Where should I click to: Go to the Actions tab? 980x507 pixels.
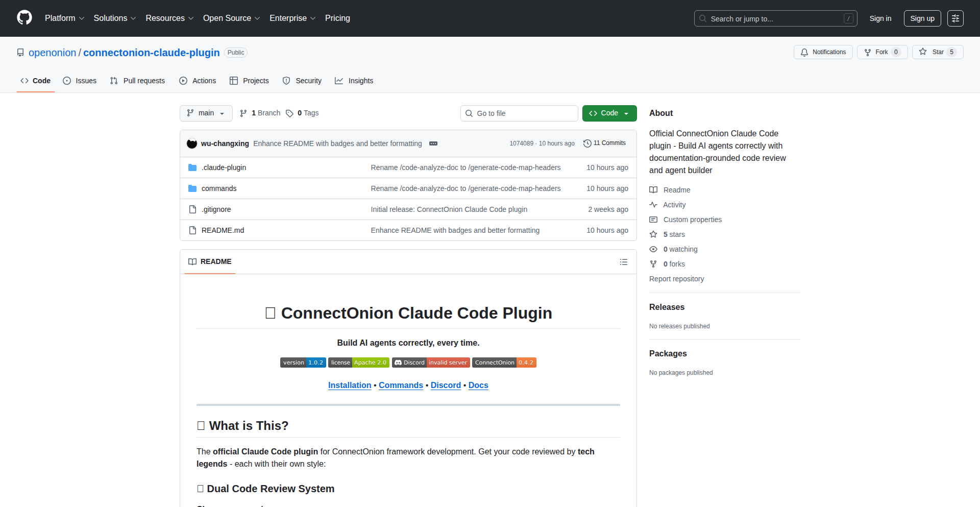point(198,81)
